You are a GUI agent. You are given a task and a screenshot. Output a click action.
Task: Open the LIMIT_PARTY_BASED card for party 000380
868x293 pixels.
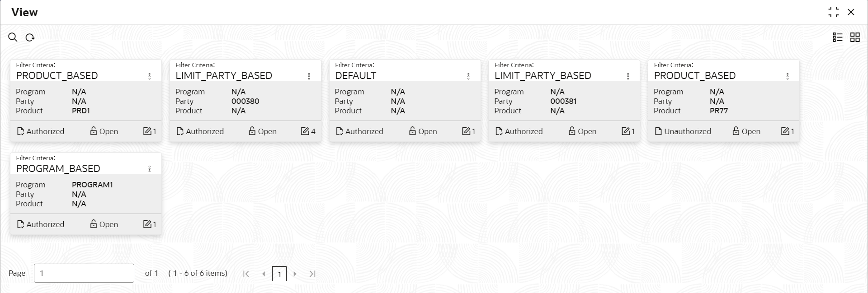(x=245, y=101)
